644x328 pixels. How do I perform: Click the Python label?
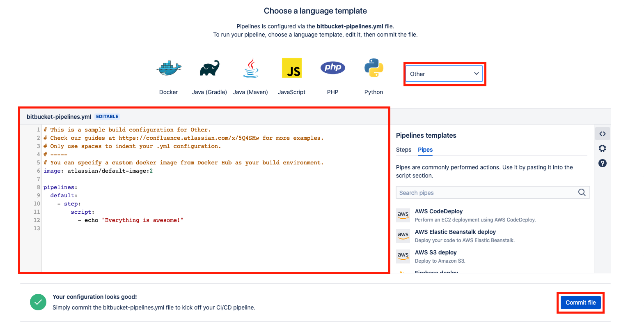coord(374,92)
